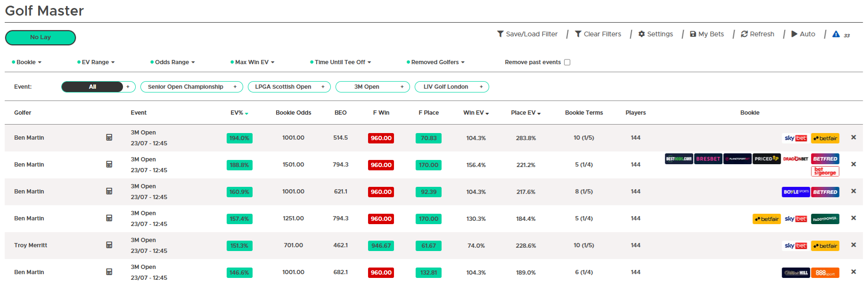Open the alerts warning icon showing 33
Image resolution: width=868 pixels, height=285 pixels.
(x=836, y=34)
